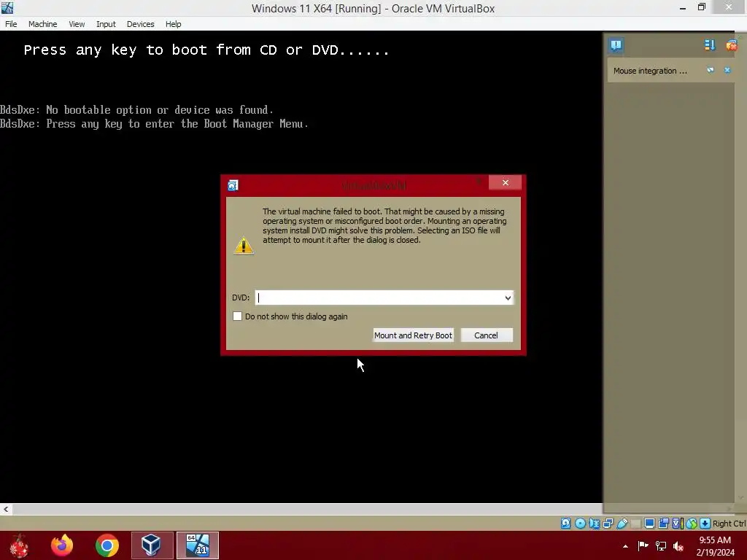The width and height of the screenshot is (747, 560).
Task: Open the network indicator in VirtualBox status bar
Action: coord(608,524)
